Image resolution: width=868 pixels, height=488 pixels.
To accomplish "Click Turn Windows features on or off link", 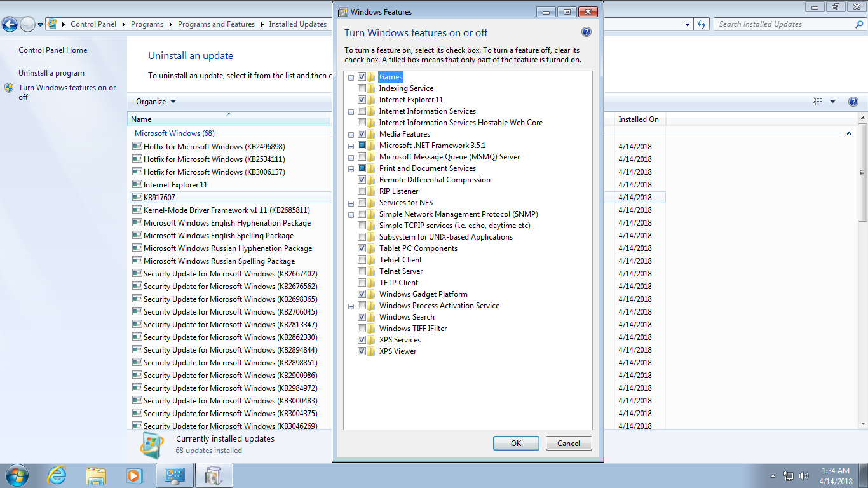I will click(67, 92).
